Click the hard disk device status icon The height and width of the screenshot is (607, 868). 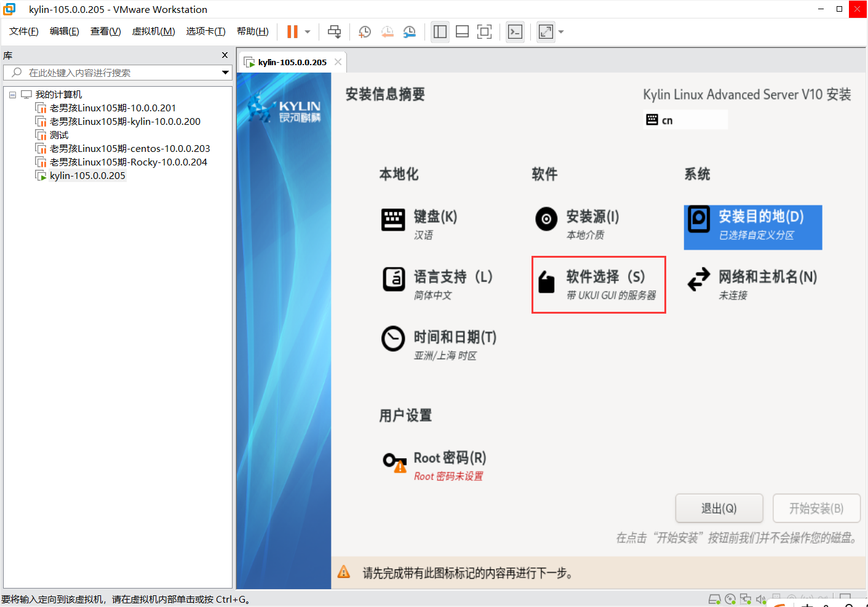(x=714, y=600)
